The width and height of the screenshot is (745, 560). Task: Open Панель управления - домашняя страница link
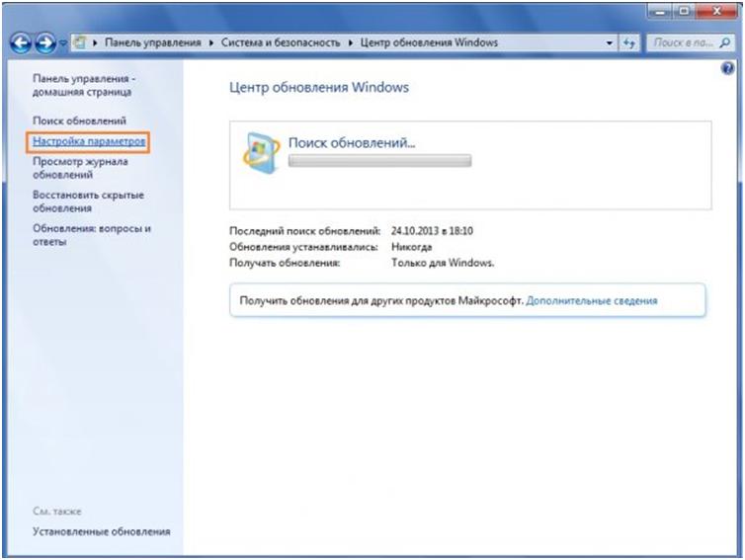coord(84,85)
